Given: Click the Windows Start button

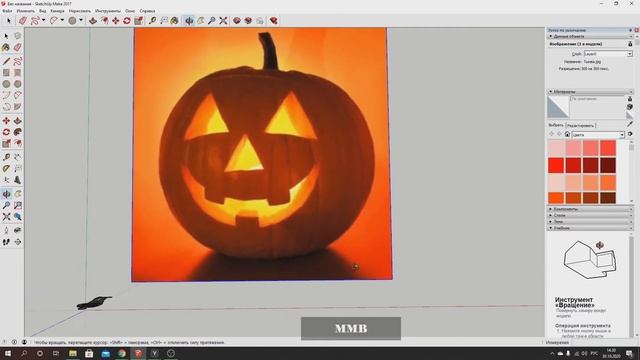Looking at the screenshot, I should click(x=7, y=353).
